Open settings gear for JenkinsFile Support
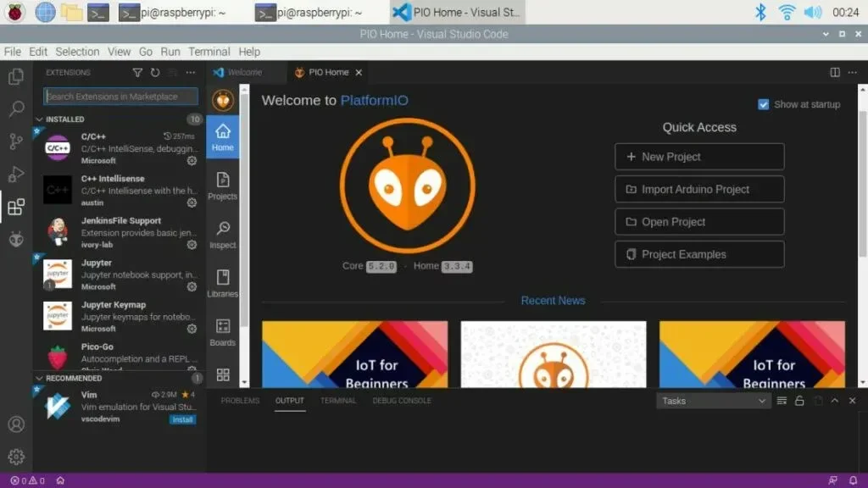Screen dimensions: 868x488 (192, 245)
